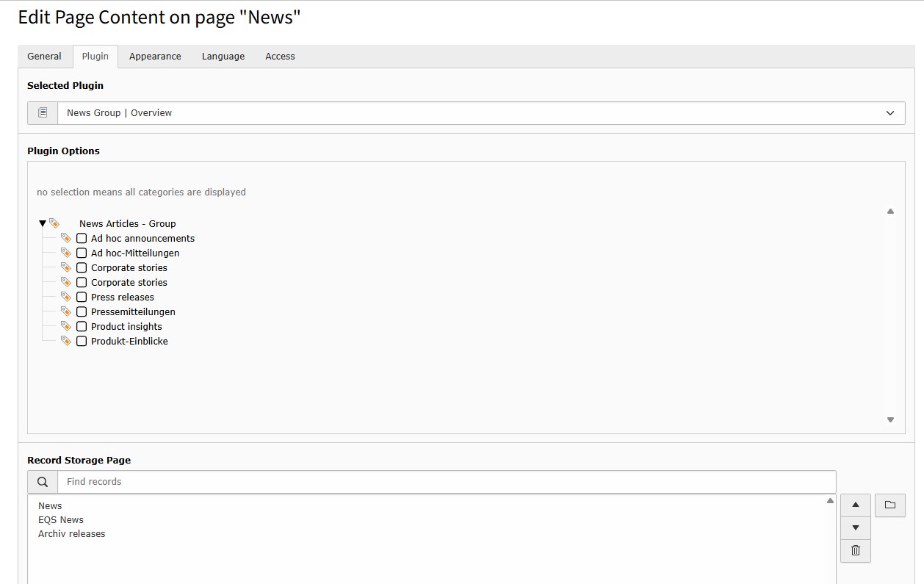The image size is (924, 584).
Task: Switch to the Appearance tab
Action: click(x=155, y=57)
